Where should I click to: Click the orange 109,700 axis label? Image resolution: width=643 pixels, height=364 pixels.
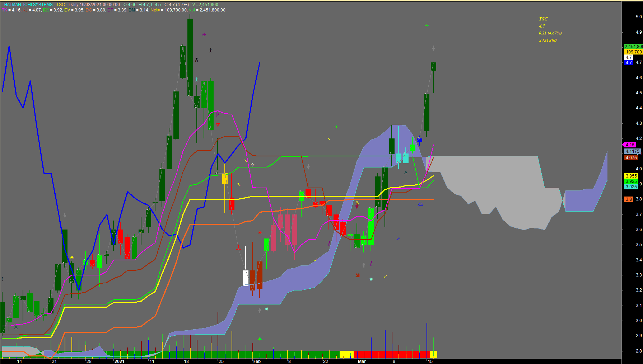point(634,52)
